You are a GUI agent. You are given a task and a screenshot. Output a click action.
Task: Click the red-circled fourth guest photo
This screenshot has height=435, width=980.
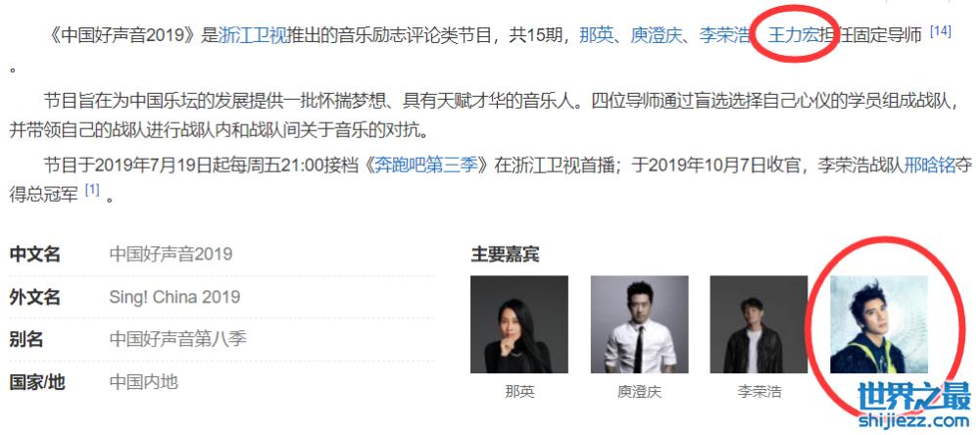tap(879, 324)
